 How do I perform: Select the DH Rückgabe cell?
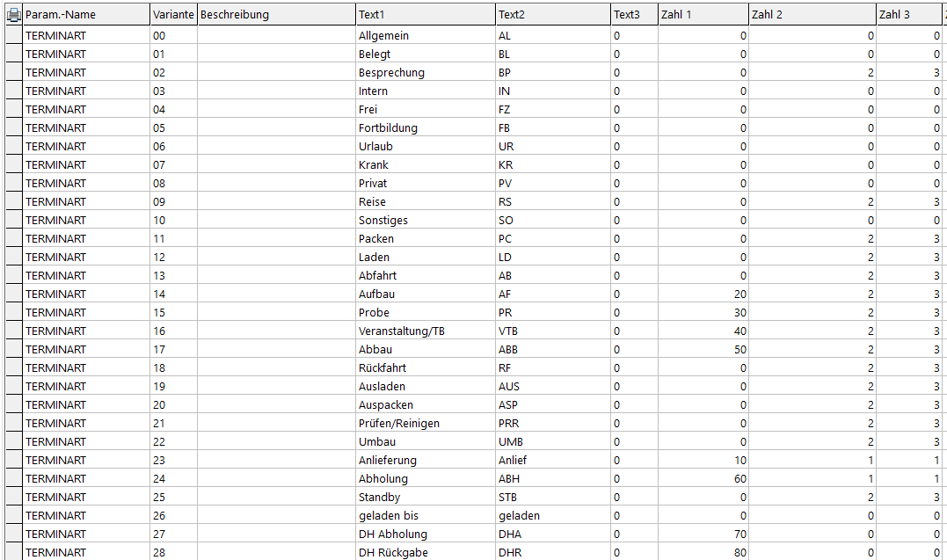tap(426, 552)
